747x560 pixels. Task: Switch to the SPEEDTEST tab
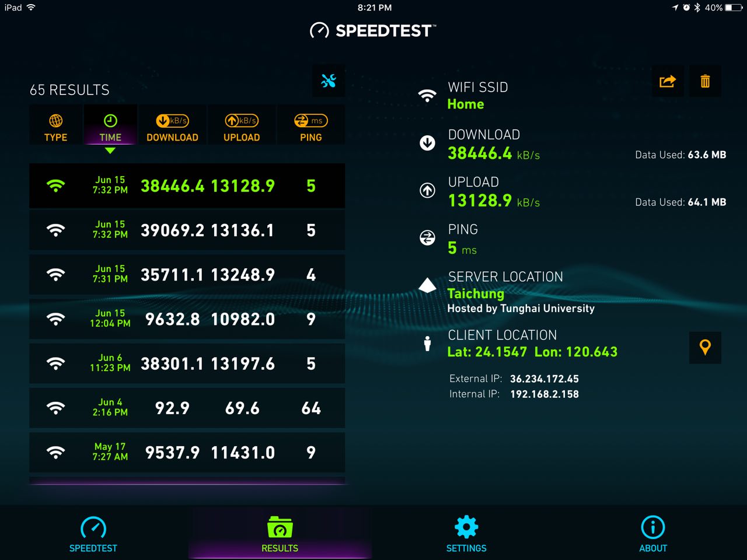point(93,534)
